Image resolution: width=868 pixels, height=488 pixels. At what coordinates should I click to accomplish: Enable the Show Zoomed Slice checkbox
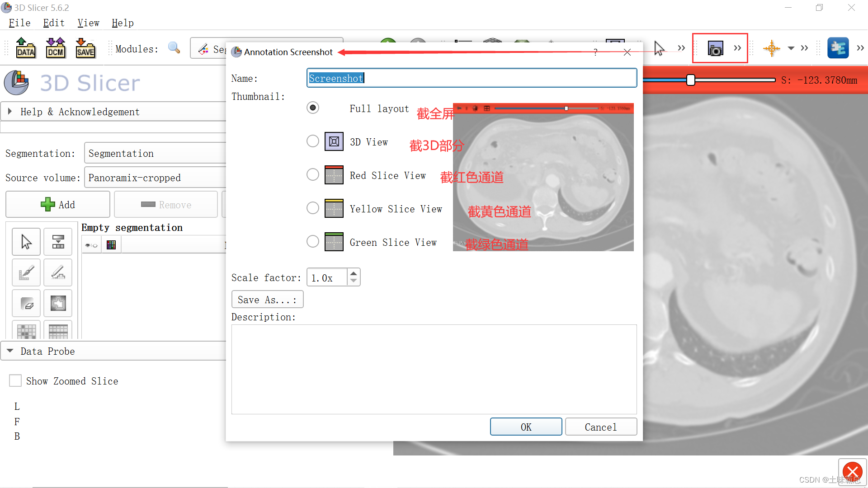[x=15, y=380]
